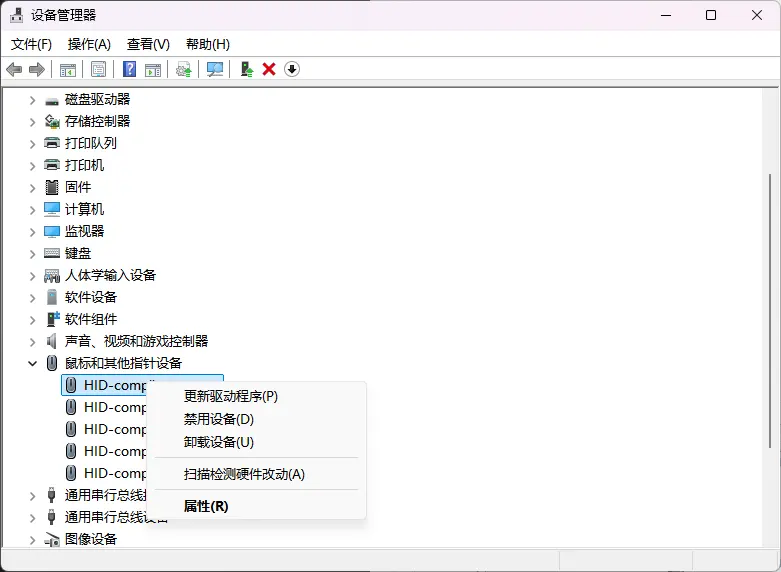
Task: Expand the 打印队列 node
Action: [32, 144]
